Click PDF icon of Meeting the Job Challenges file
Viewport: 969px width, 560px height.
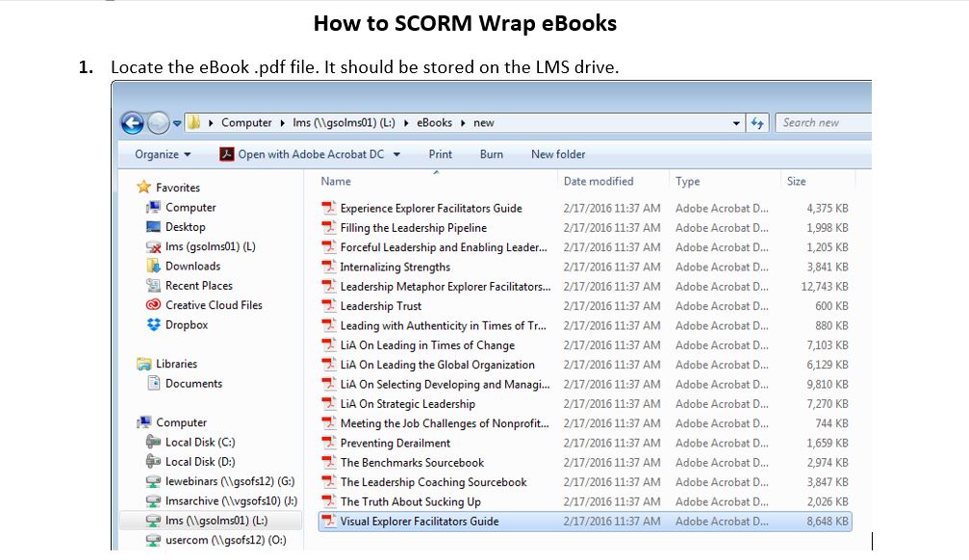click(x=329, y=422)
